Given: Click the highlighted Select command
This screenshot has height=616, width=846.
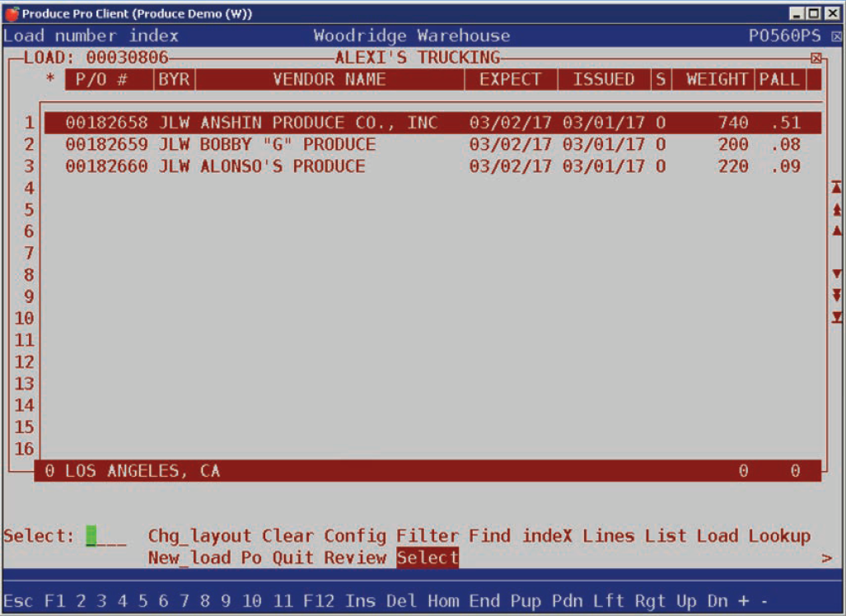Looking at the screenshot, I should 428,558.
